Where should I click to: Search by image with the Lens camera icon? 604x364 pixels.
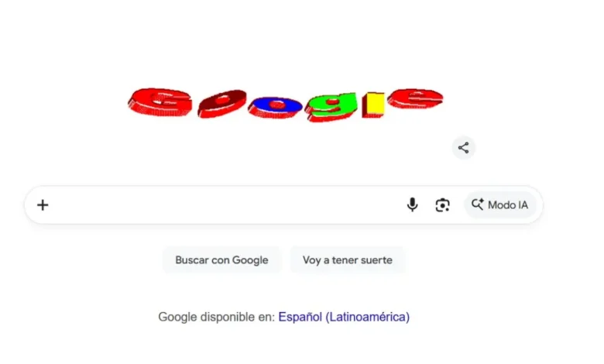pyautogui.click(x=442, y=205)
